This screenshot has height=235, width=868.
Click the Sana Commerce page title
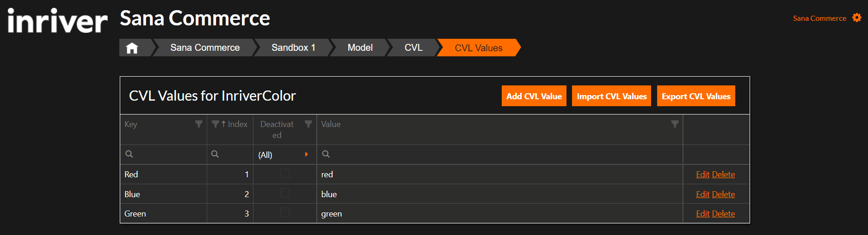tap(195, 18)
